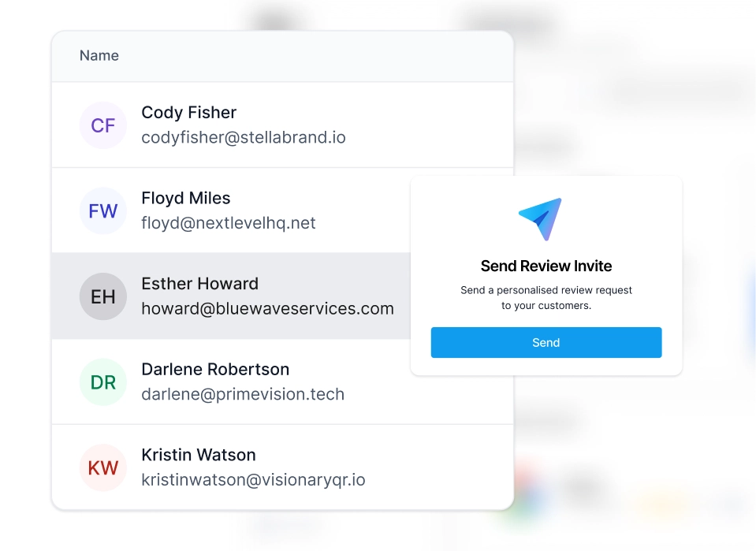Click the Send Review Invite heading
This screenshot has width=756, height=551.
coord(546,266)
